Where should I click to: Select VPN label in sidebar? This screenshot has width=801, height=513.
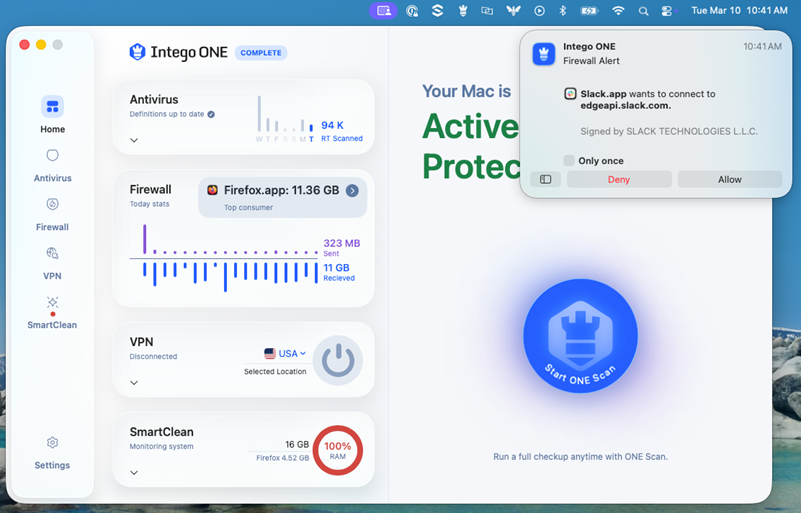[x=52, y=276]
